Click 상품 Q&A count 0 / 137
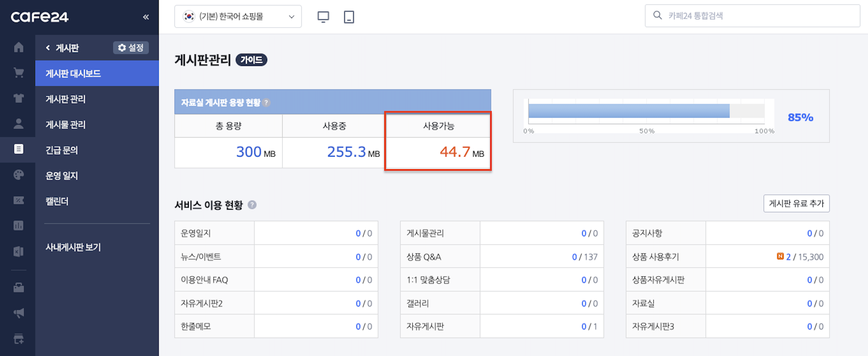This screenshot has height=356, width=868. (584, 257)
